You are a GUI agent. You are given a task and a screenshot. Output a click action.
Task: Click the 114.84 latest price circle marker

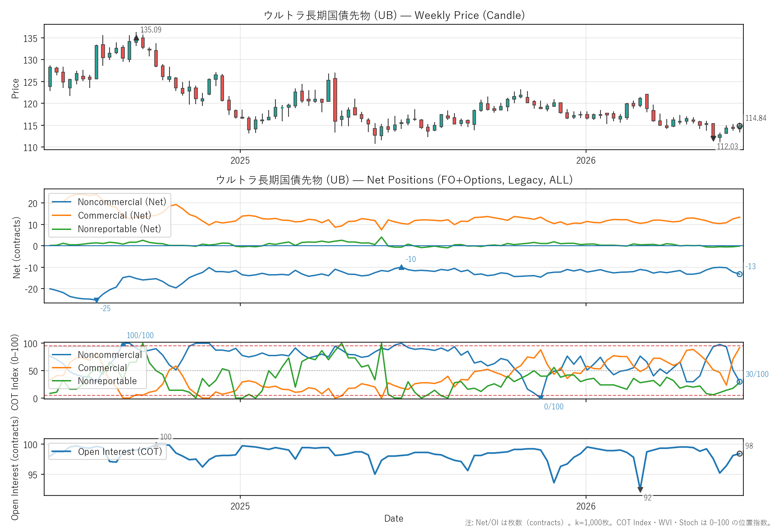739,126
